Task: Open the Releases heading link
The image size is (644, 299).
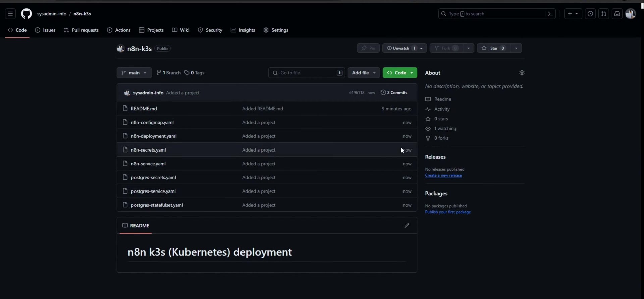Action: (x=435, y=157)
